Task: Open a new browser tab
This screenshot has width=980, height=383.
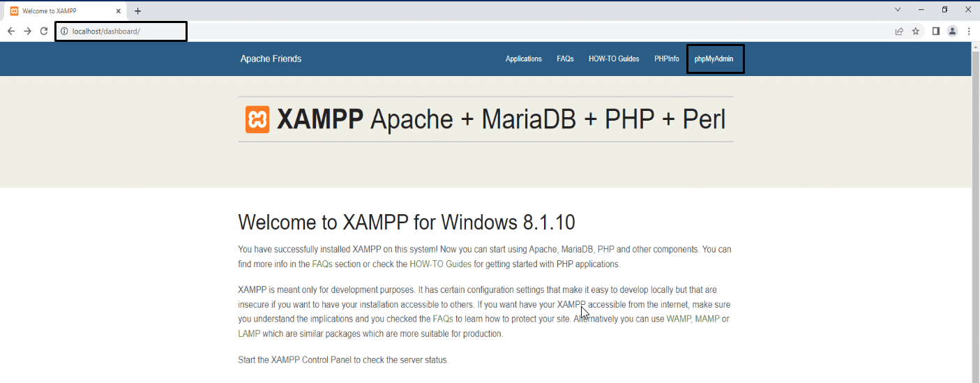Action: (137, 11)
